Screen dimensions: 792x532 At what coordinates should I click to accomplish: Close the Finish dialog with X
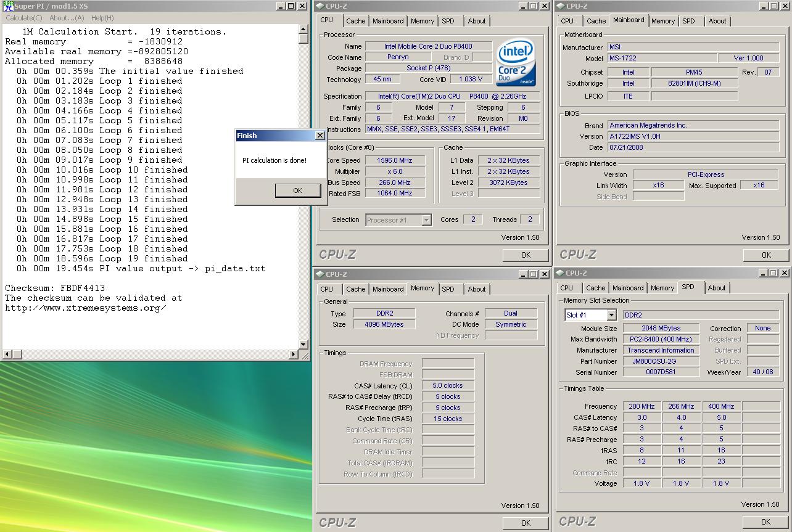pos(320,136)
